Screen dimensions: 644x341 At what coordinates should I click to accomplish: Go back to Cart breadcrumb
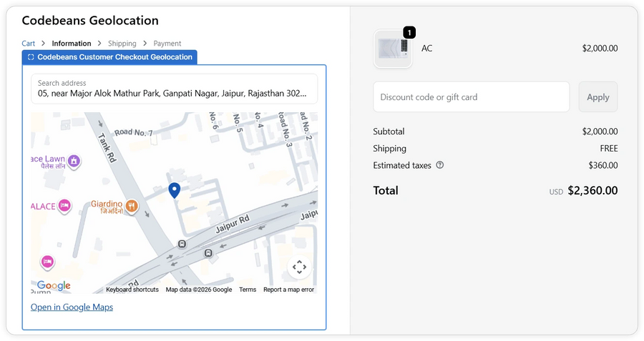(x=29, y=44)
